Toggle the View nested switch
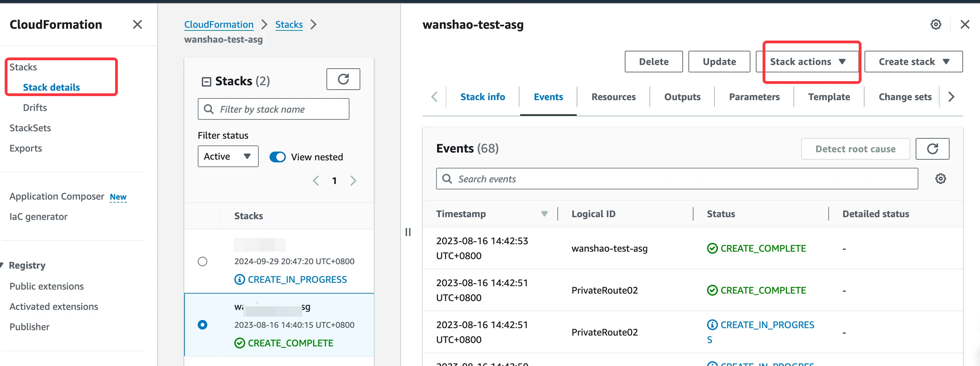 tap(277, 157)
